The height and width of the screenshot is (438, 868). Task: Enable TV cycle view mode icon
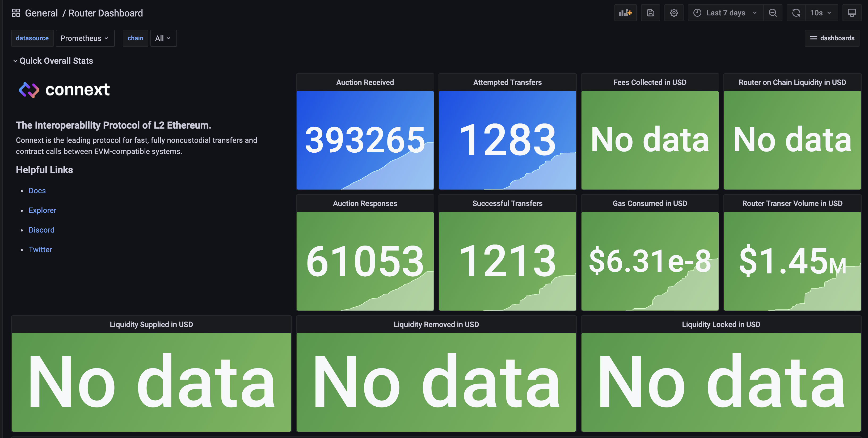click(x=852, y=12)
